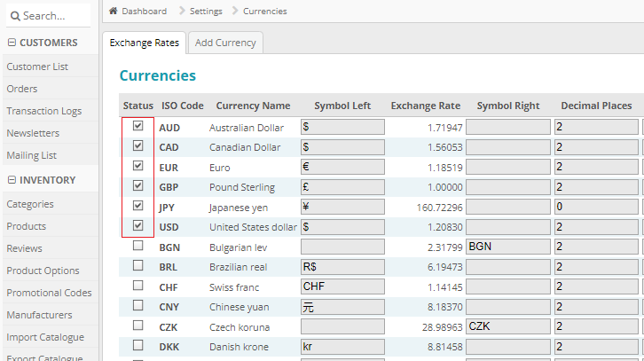
Task: Click the Pound Sterling currency name
Action: point(242,187)
